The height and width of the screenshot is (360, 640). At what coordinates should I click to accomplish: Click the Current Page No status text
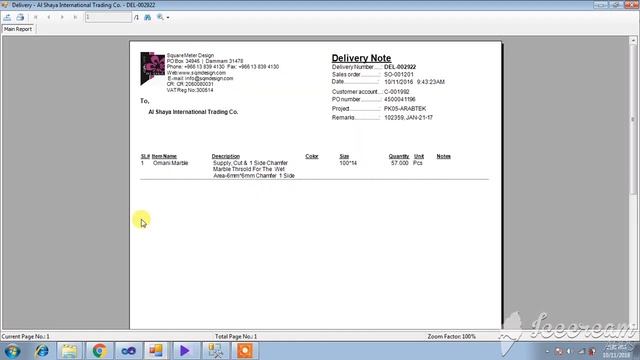26,337
